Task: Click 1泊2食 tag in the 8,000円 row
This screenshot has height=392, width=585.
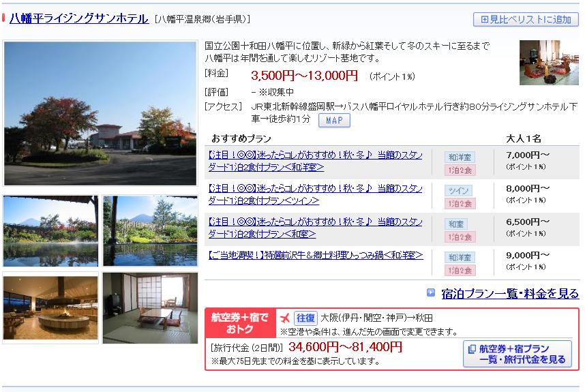Action: [460, 204]
